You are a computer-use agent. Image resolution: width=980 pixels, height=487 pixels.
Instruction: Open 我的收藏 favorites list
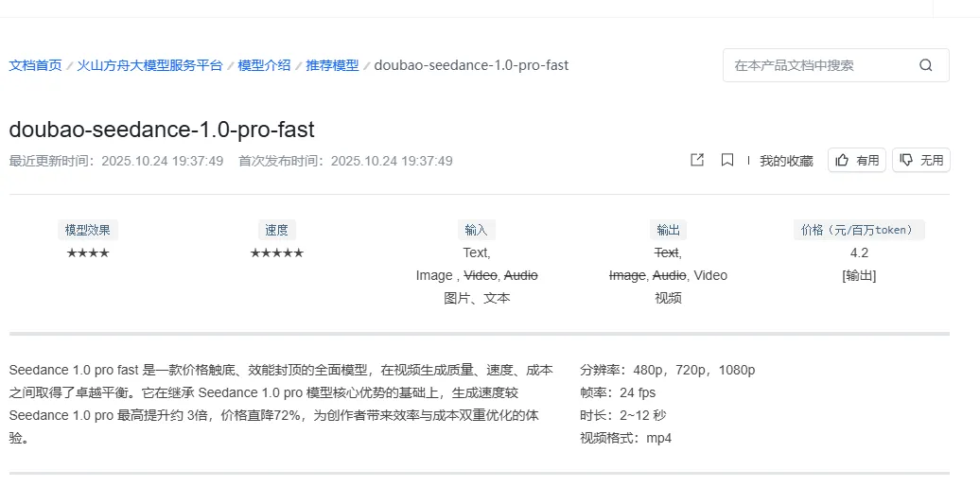(786, 161)
